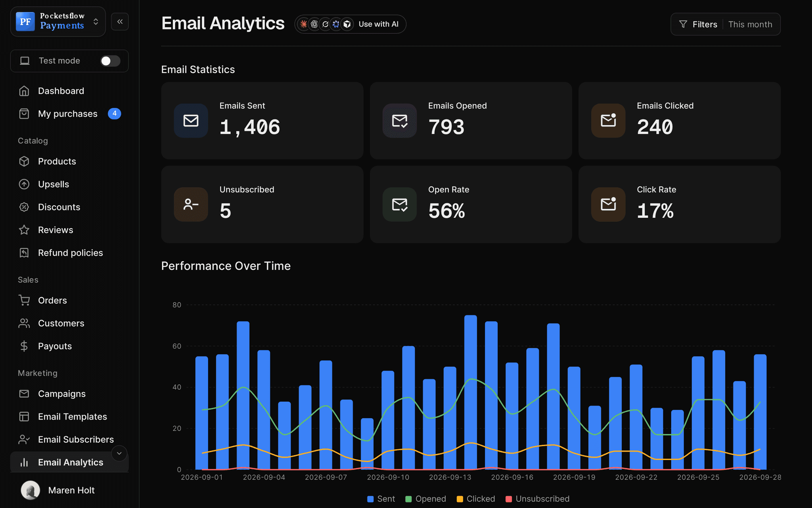Click the Orders cart icon
This screenshot has height=508, width=812.
coord(24,300)
